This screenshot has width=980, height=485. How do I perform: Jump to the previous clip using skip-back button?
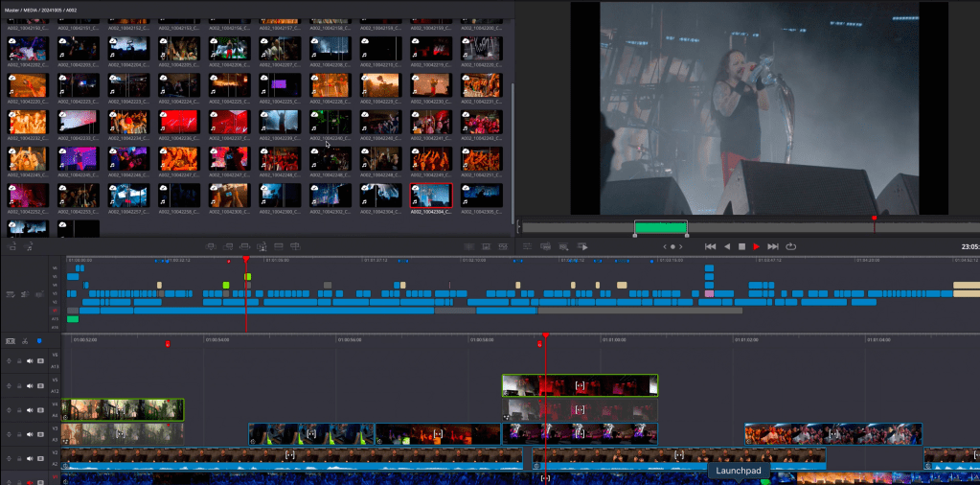pyautogui.click(x=710, y=246)
